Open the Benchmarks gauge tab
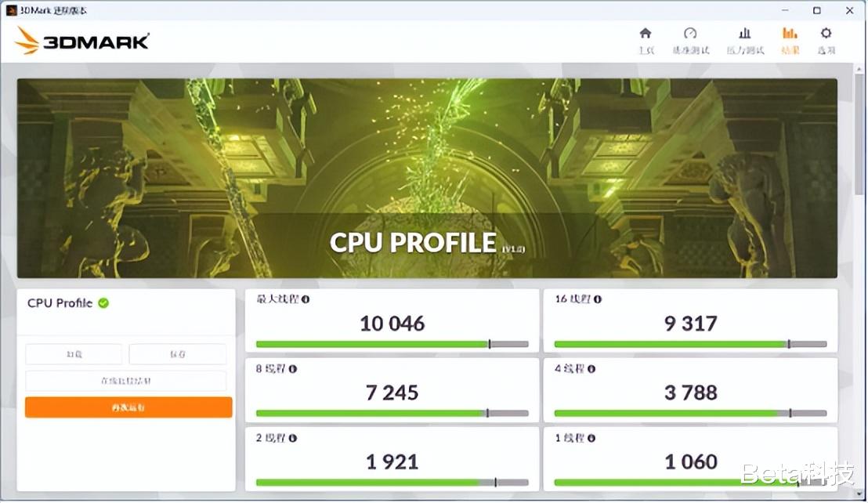This screenshot has height=503, width=868. [690, 41]
